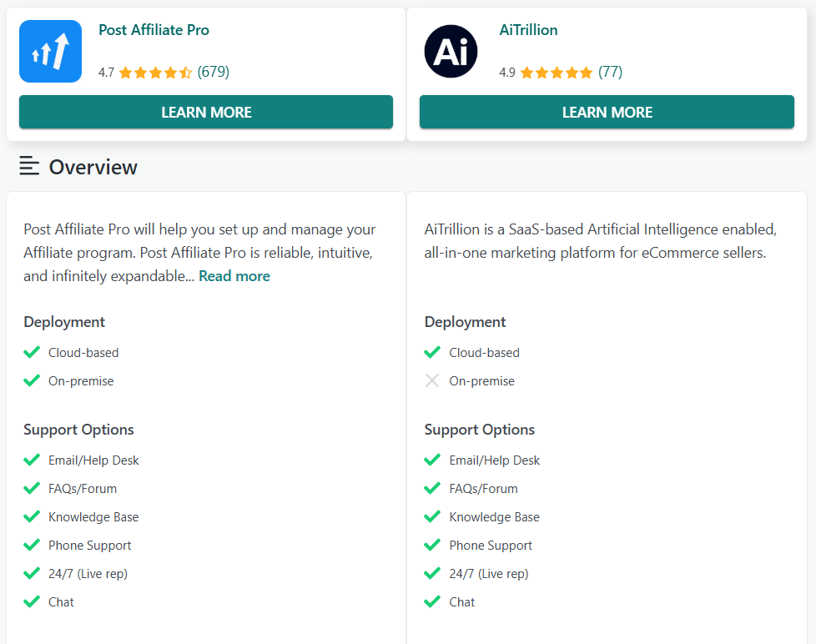Open AiTrillion's 77 reviews link
Screen dimensions: 816x644
(x=610, y=72)
